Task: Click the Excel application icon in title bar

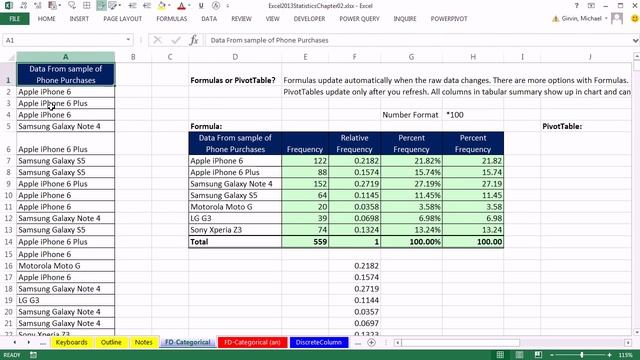Action: [x=8, y=6]
